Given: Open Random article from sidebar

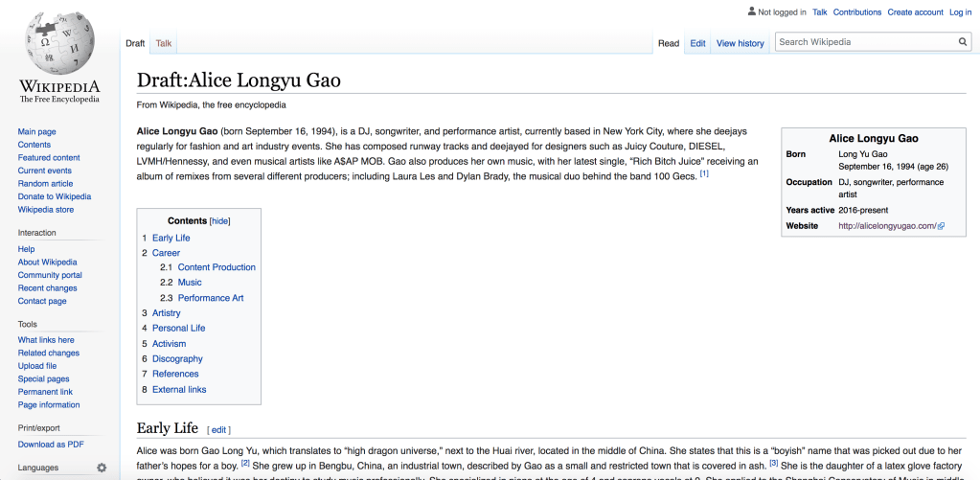Looking at the screenshot, I should click(x=45, y=183).
